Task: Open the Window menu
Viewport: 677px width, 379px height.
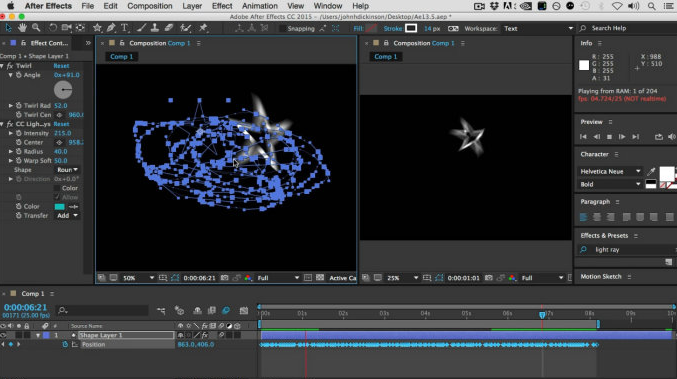Action: pyautogui.click(x=328, y=6)
